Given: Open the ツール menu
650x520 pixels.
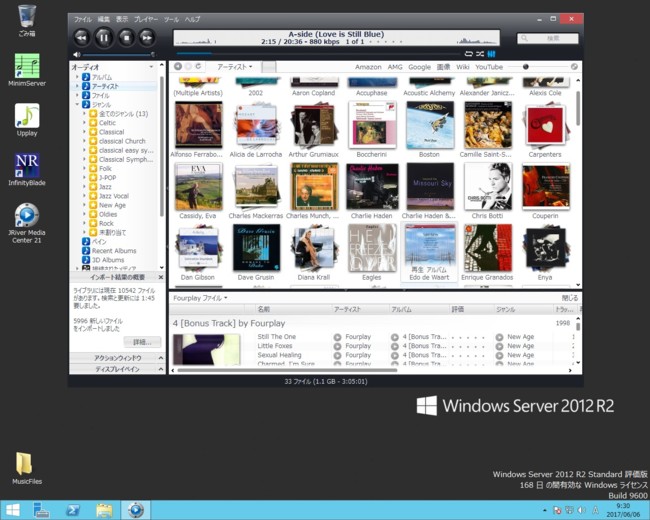Looking at the screenshot, I should pyautogui.click(x=171, y=19).
